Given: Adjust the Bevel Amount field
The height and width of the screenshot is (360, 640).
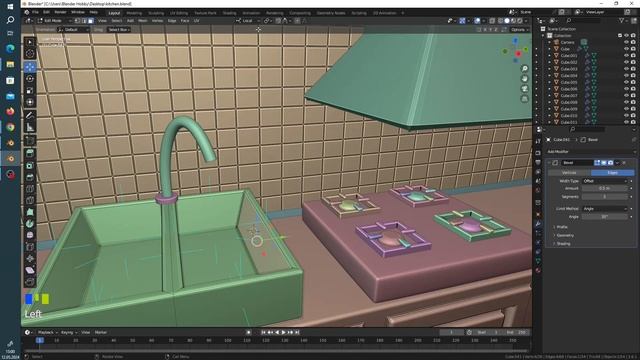Looking at the screenshot, I should [604, 189].
